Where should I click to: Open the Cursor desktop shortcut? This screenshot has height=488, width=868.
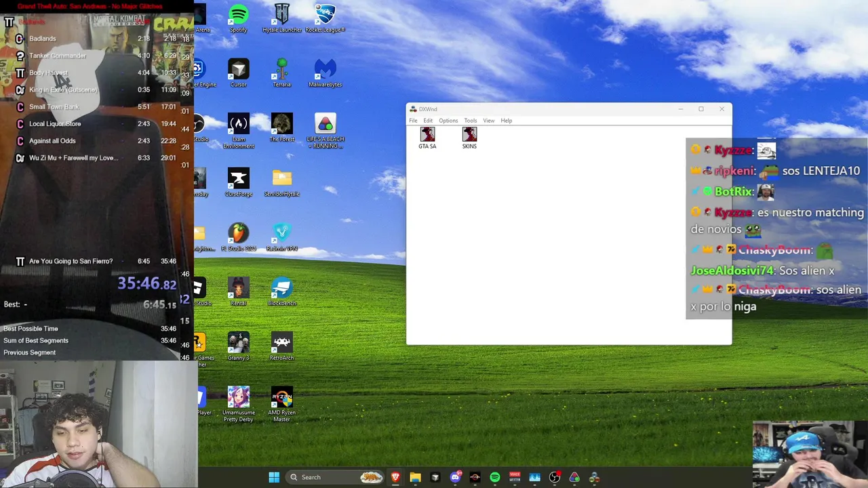(x=238, y=73)
